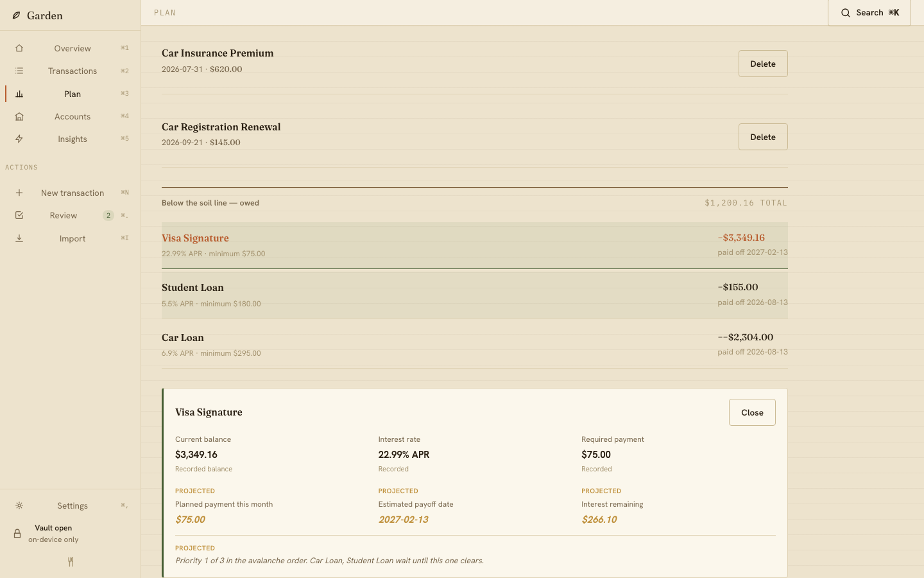Click the Garden leaf logo icon
This screenshot has height=578, width=924.
click(16, 15)
